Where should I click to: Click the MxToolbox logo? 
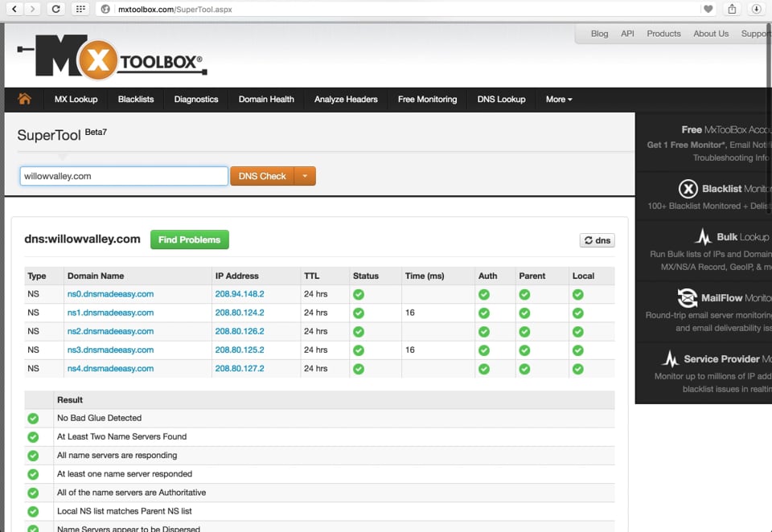point(113,56)
